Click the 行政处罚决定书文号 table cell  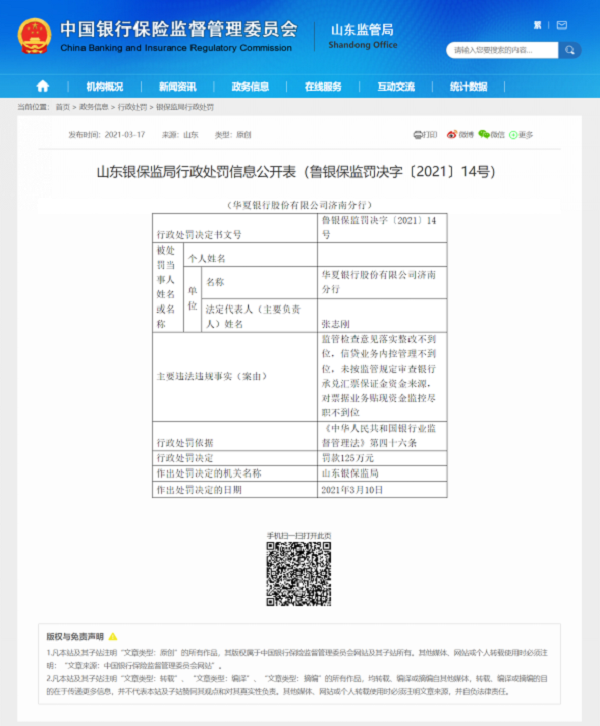tap(235, 228)
